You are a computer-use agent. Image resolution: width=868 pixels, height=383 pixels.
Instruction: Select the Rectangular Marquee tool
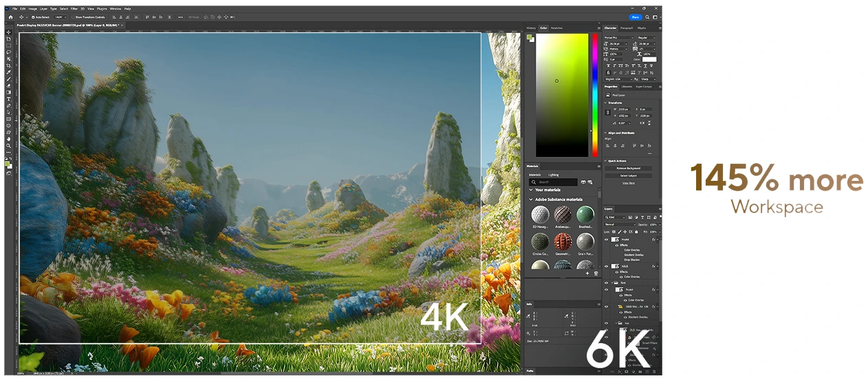[x=8, y=45]
